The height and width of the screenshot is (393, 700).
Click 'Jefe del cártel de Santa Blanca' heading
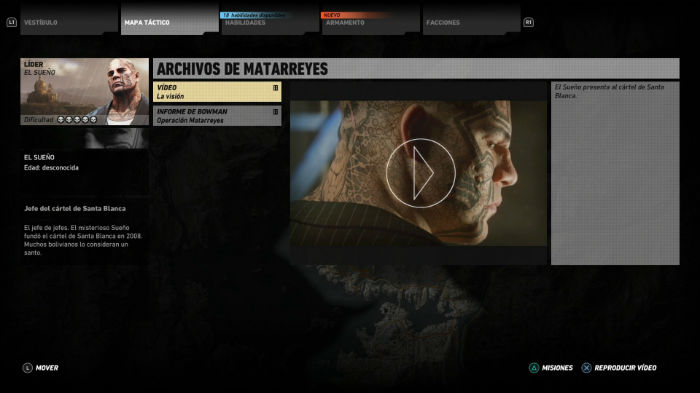[x=75, y=209]
